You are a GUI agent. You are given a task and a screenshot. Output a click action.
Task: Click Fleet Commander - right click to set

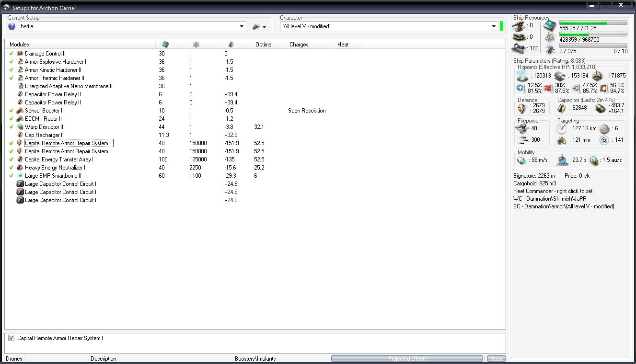(x=553, y=191)
